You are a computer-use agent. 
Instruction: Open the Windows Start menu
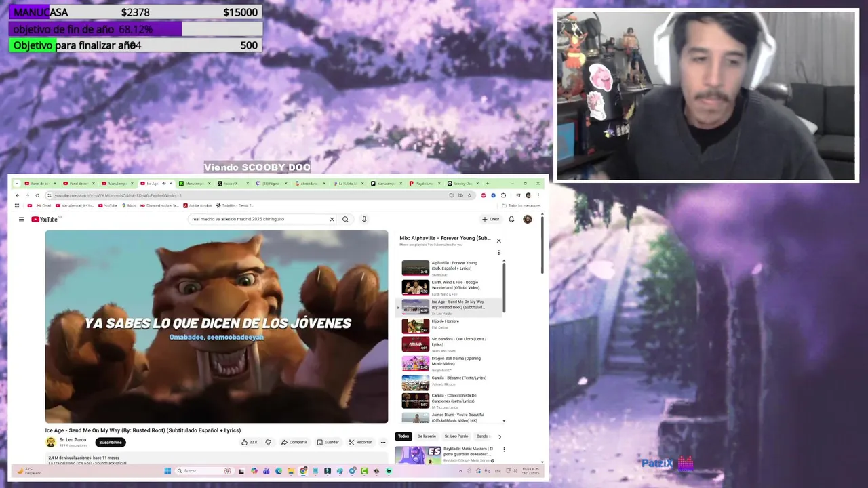(x=167, y=471)
